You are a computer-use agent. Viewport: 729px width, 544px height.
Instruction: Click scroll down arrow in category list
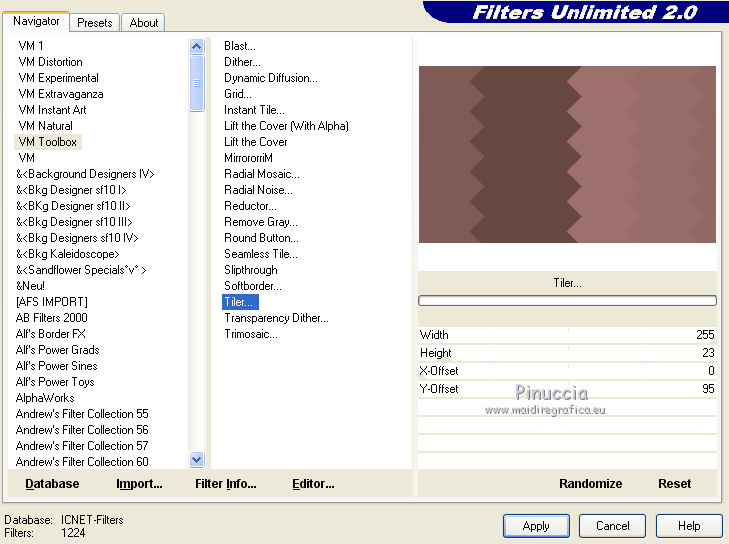coord(197,459)
